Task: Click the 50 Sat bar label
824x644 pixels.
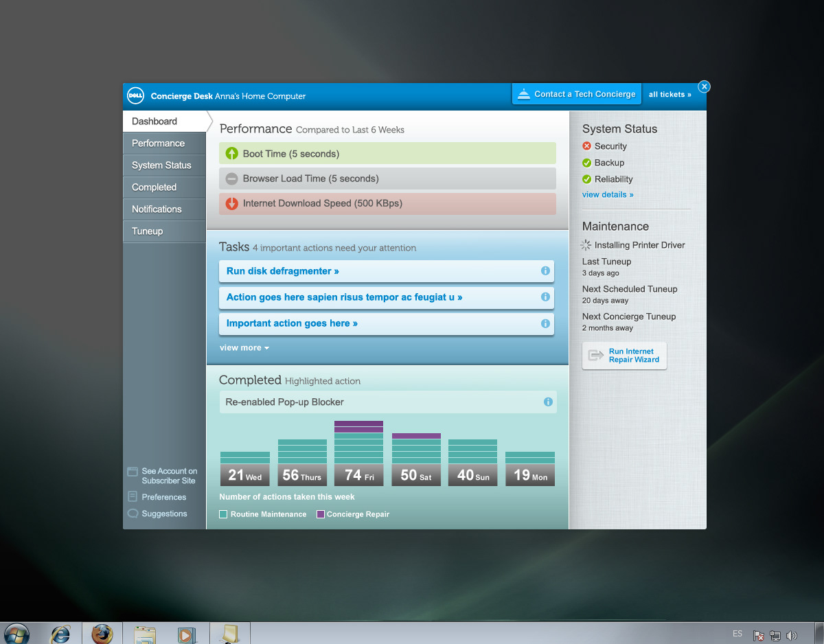Action: 416,475
